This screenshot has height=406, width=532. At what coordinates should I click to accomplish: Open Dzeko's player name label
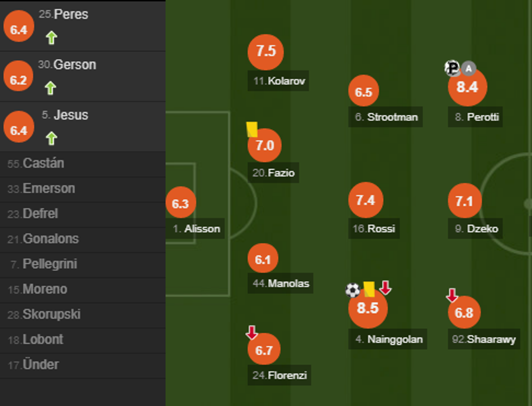tap(477, 229)
